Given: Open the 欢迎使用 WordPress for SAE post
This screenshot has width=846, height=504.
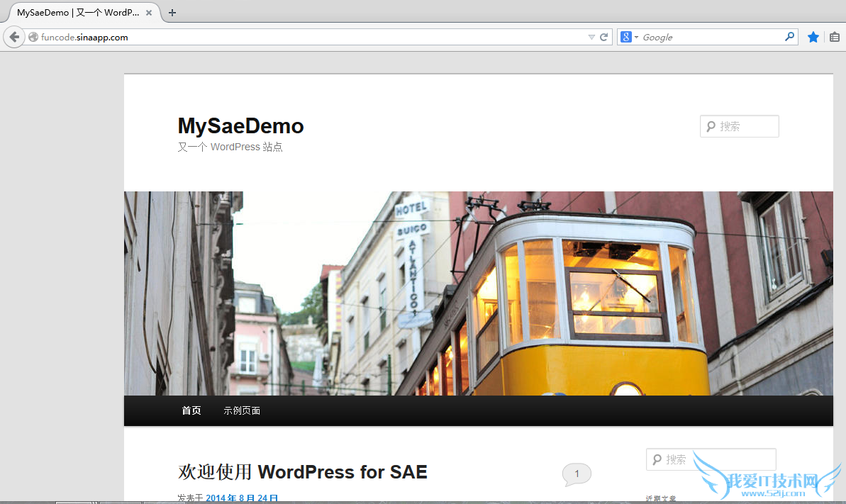Looking at the screenshot, I should 302,471.
